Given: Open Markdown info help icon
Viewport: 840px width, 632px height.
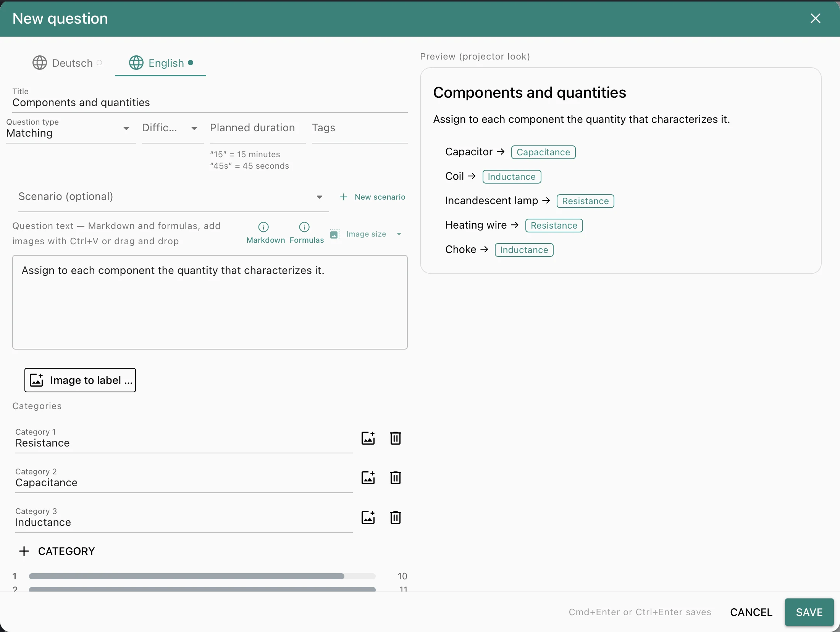Looking at the screenshot, I should (x=263, y=227).
